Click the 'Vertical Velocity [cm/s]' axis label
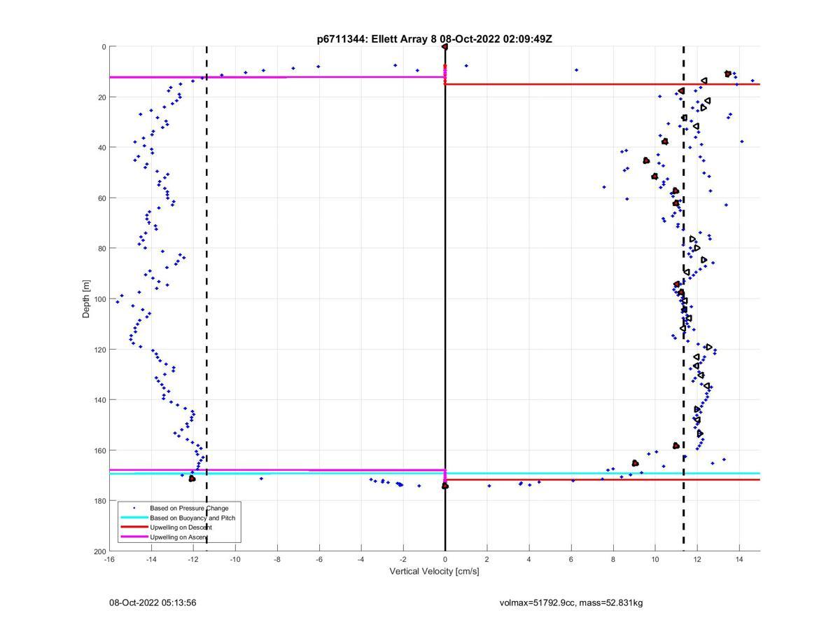840x620 pixels. click(435, 572)
